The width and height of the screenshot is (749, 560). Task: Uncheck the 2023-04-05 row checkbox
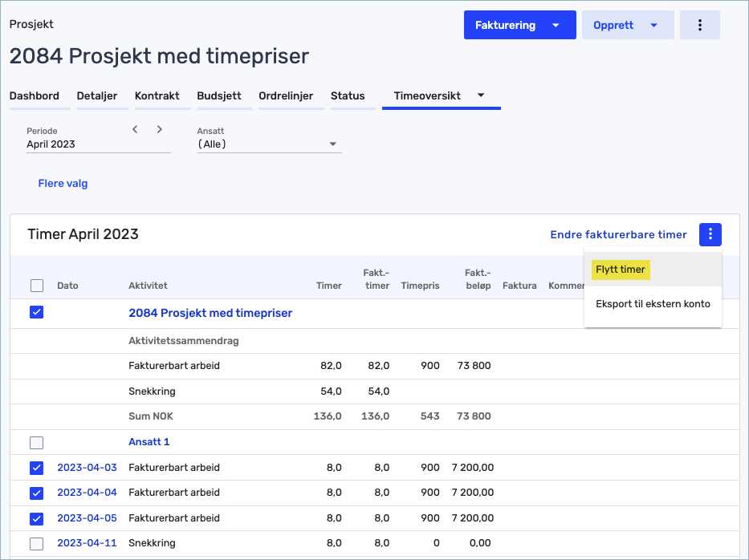(37, 518)
